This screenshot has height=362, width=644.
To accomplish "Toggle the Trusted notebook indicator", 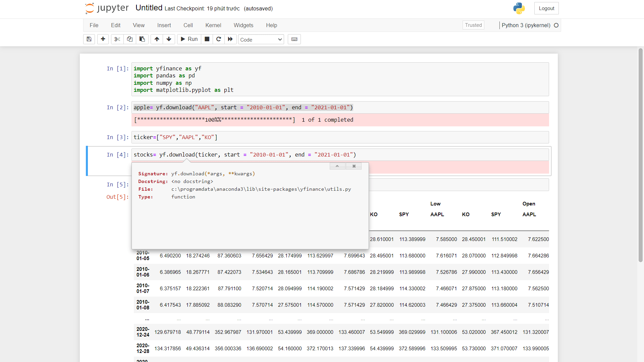I will click(x=473, y=25).
